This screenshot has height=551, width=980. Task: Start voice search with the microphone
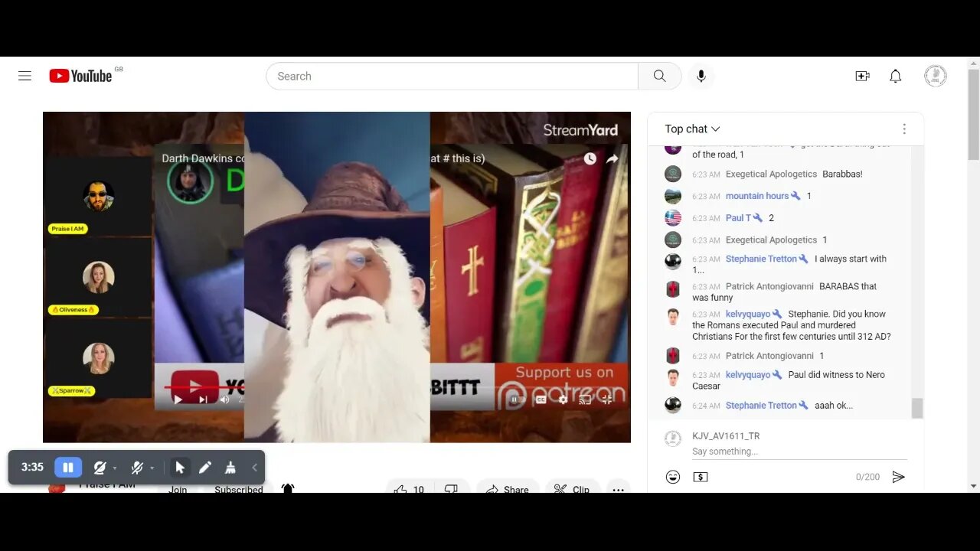(701, 76)
